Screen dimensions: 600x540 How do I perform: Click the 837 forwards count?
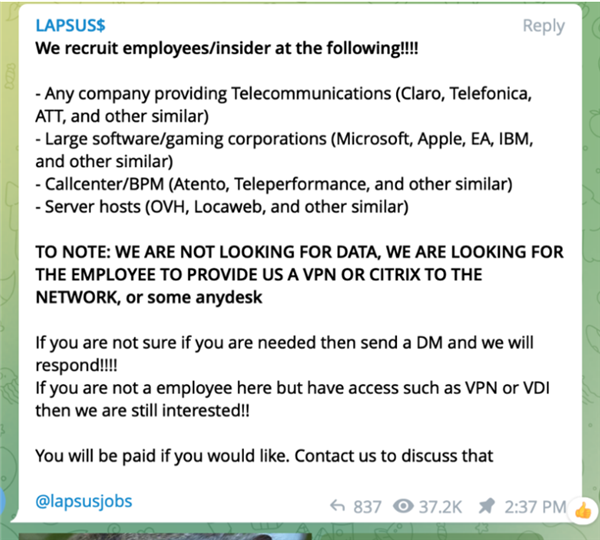pyautogui.click(x=367, y=506)
